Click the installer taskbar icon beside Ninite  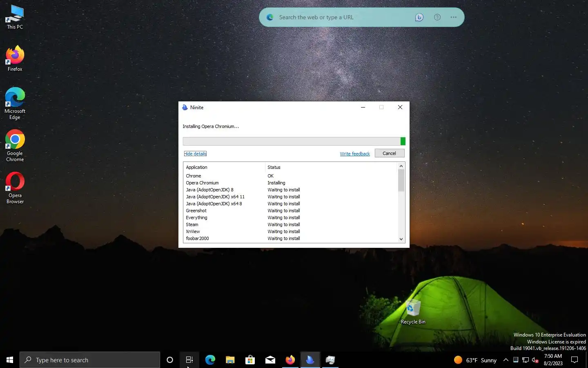(330, 360)
